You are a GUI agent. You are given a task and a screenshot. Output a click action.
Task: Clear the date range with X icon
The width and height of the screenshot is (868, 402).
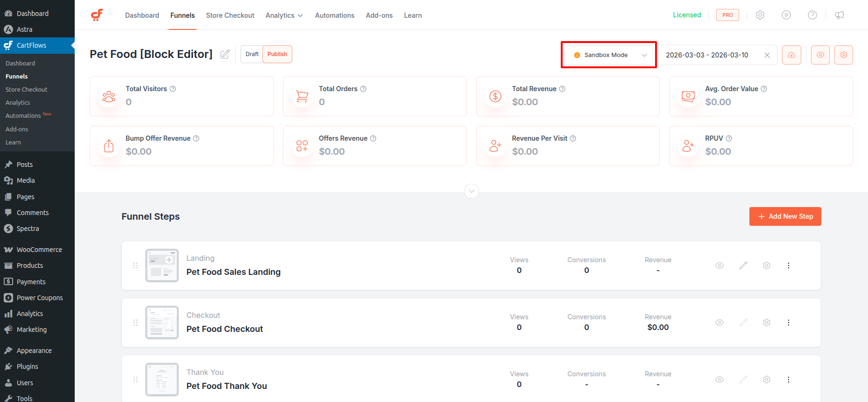pos(767,55)
